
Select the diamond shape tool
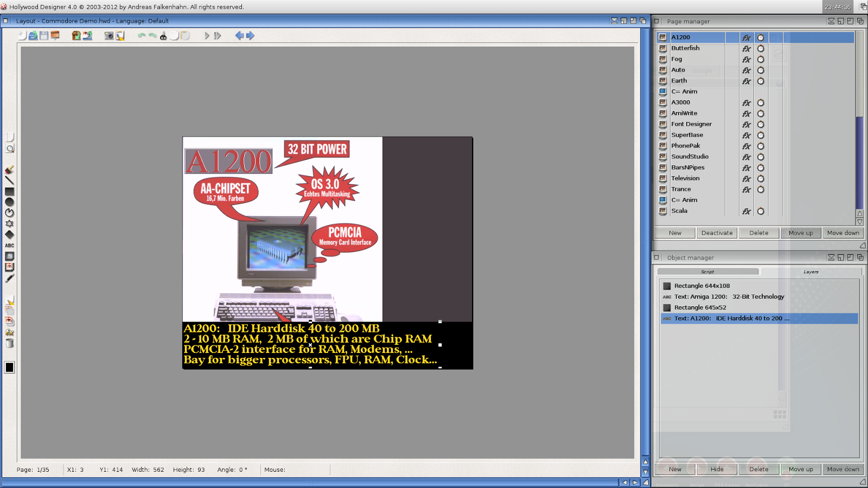[x=10, y=235]
